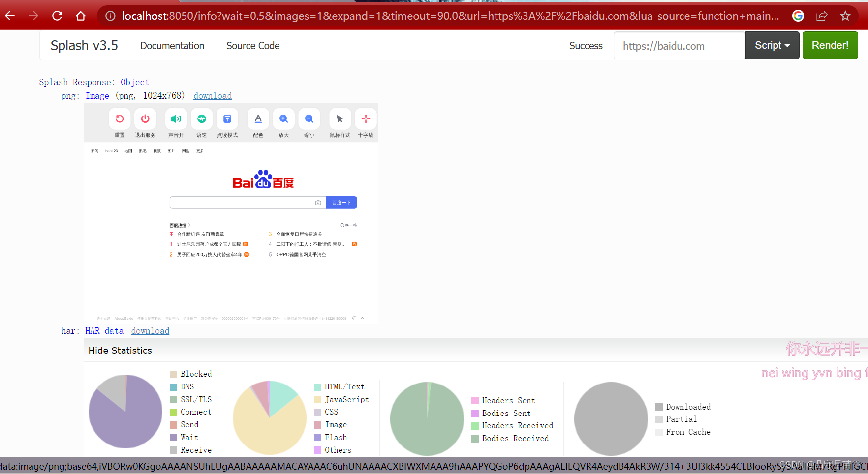Reload the page with refresh icon
The width and height of the screenshot is (868, 474).
point(57,16)
